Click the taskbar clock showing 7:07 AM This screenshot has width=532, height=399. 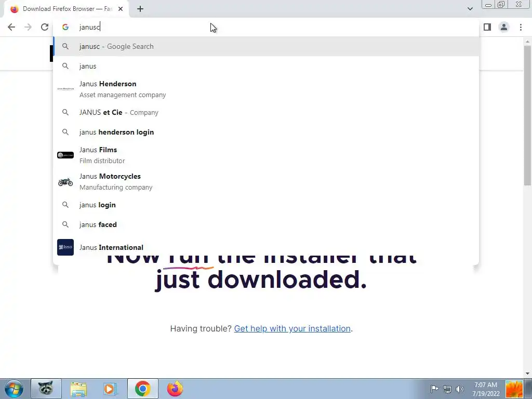(x=486, y=389)
